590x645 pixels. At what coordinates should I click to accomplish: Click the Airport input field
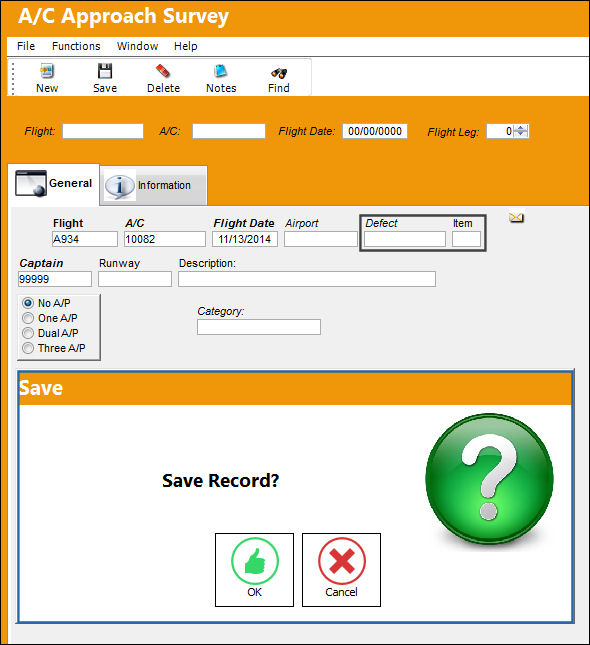tap(321, 239)
